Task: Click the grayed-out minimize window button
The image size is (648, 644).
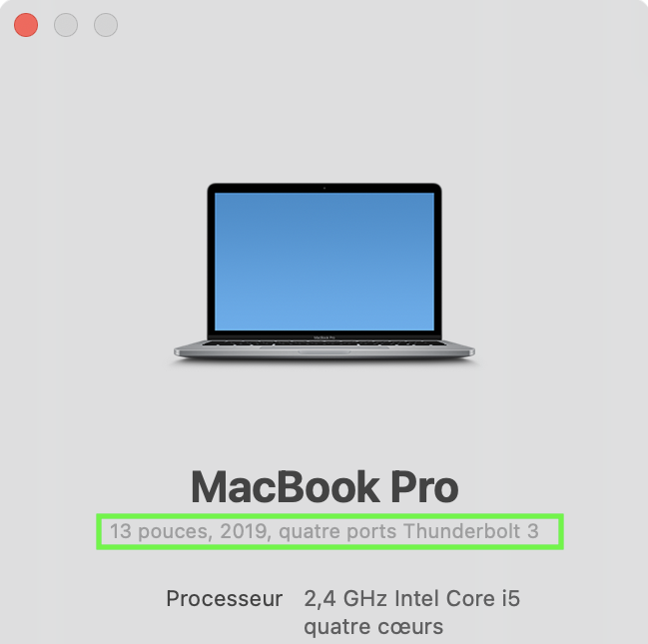Action: click(x=66, y=25)
